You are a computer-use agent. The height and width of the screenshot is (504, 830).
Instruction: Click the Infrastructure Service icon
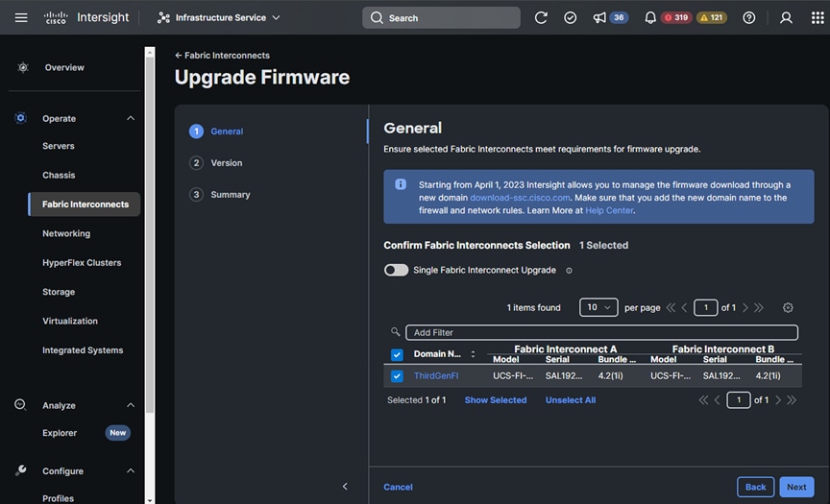point(163,17)
